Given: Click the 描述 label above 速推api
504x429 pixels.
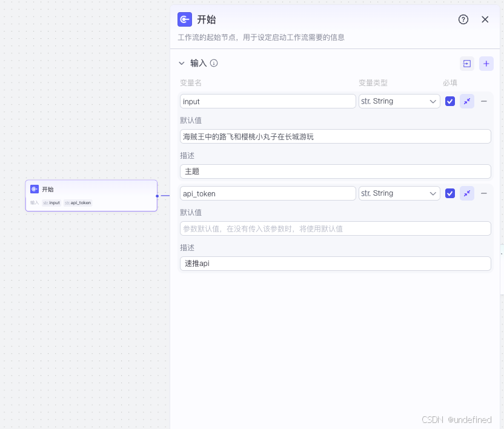Looking at the screenshot, I should click(x=187, y=248).
